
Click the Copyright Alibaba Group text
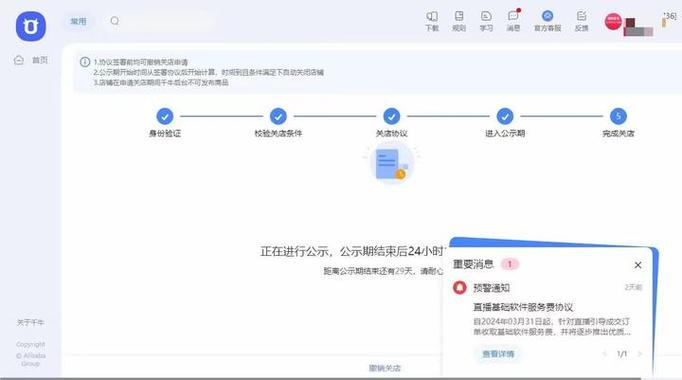(30, 354)
